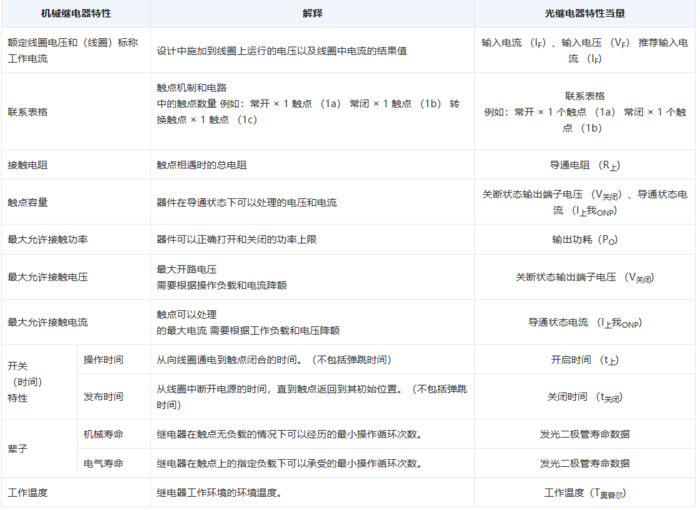
Task: Click the sub-row cell 发布时间
Action: click(x=114, y=397)
